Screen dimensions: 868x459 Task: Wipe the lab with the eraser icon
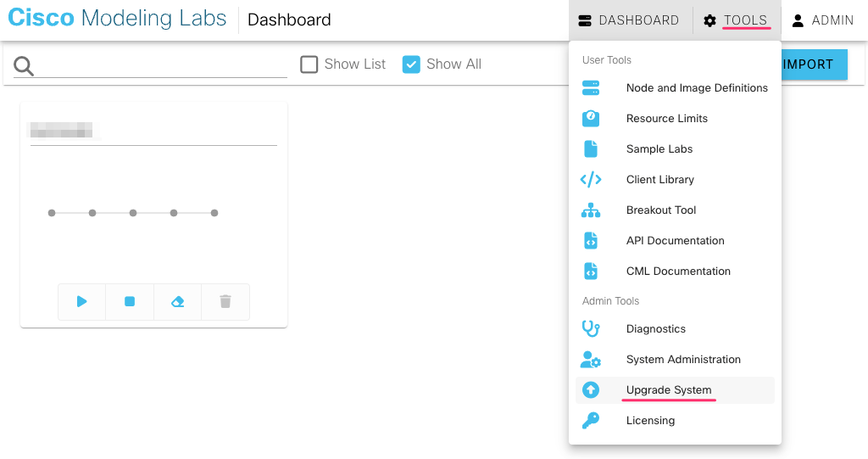coord(178,301)
